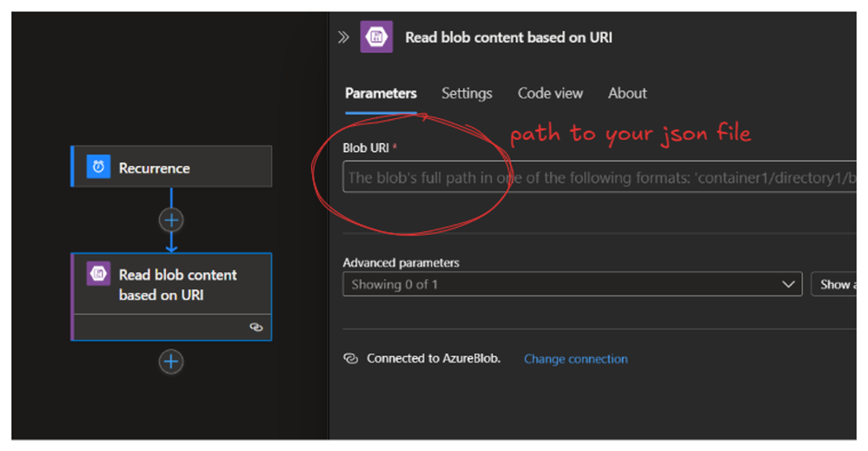This screenshot has height=451, width=868.
Task: Open the Advanced parameters dropdown
Action: (x=573, y=284)
